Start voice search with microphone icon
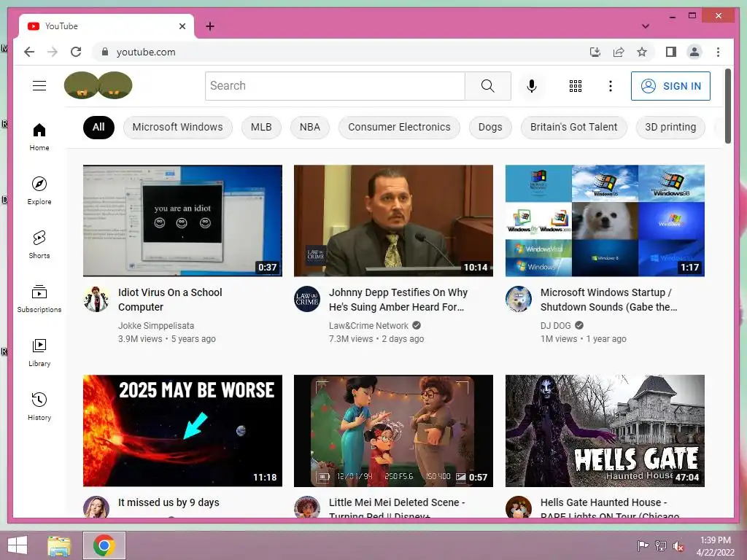This screenshot has width=747, height=560. [532, 86]
